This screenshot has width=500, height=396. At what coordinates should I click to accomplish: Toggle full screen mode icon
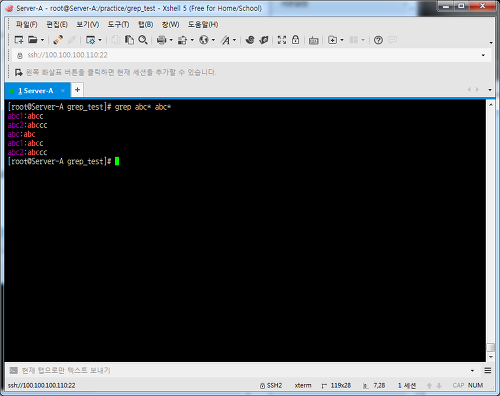click(x=282, y=40)
